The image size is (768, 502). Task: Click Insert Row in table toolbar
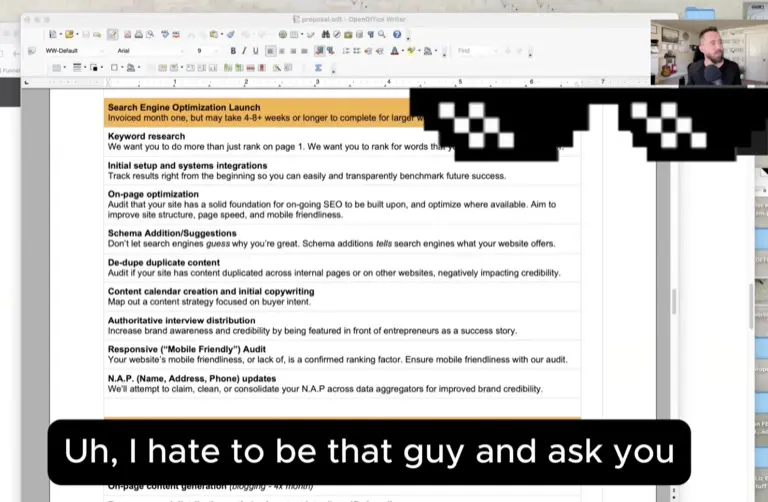coord(227,68)
